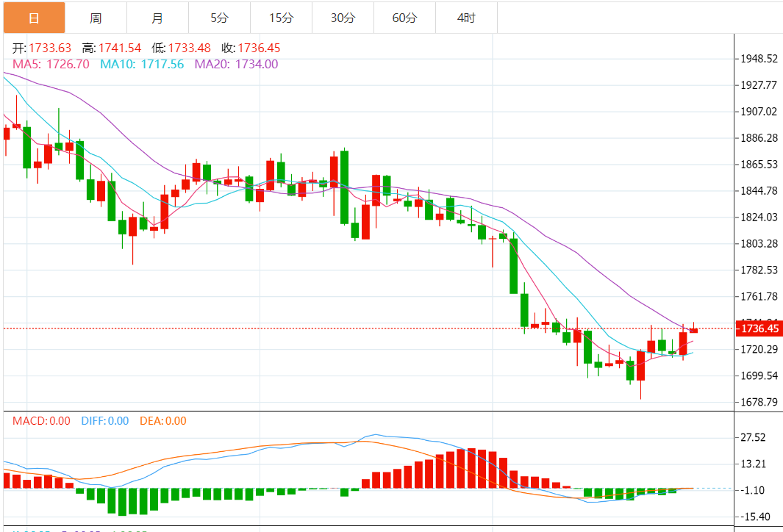Choose the 4时 timeframe tab
Image resolution: width=783 pixels, height=532 pixels.
tap(466, 18)
